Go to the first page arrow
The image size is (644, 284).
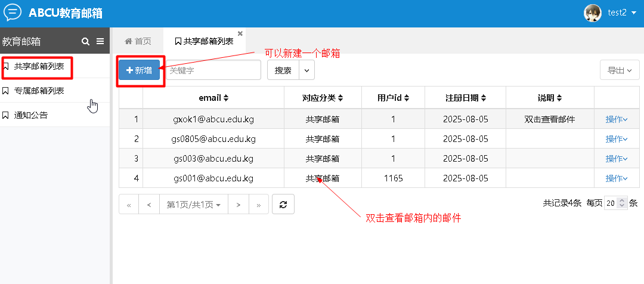click(x=129, y=205)
